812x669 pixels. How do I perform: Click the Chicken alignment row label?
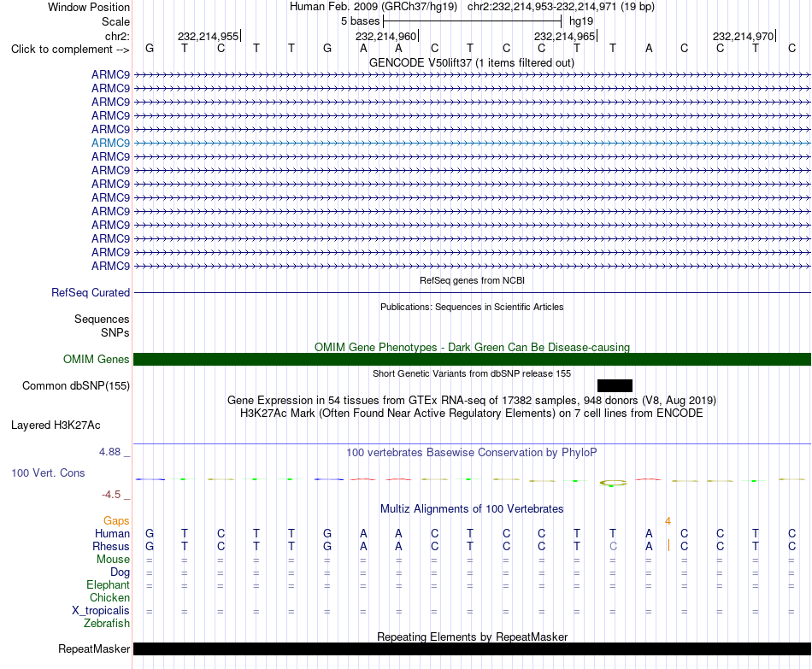coord(109,597)
